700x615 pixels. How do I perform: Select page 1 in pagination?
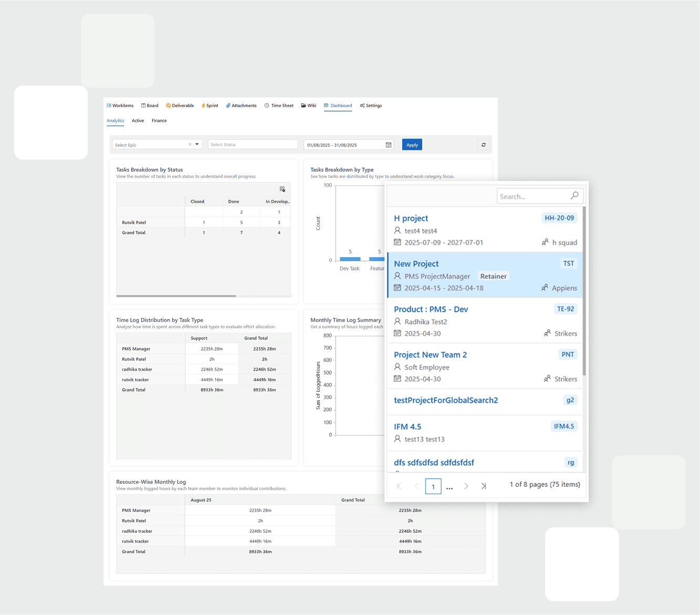tap(433, 486)
